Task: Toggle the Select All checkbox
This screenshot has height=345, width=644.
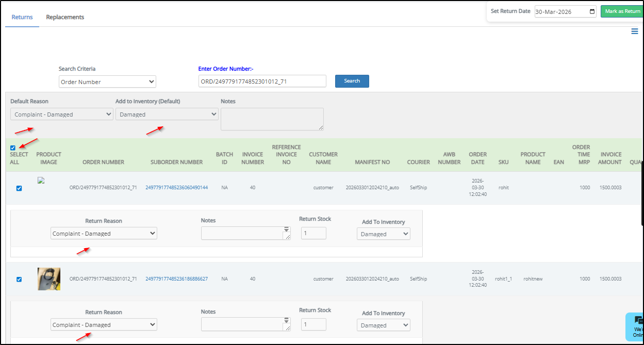Action: point(13,148)
